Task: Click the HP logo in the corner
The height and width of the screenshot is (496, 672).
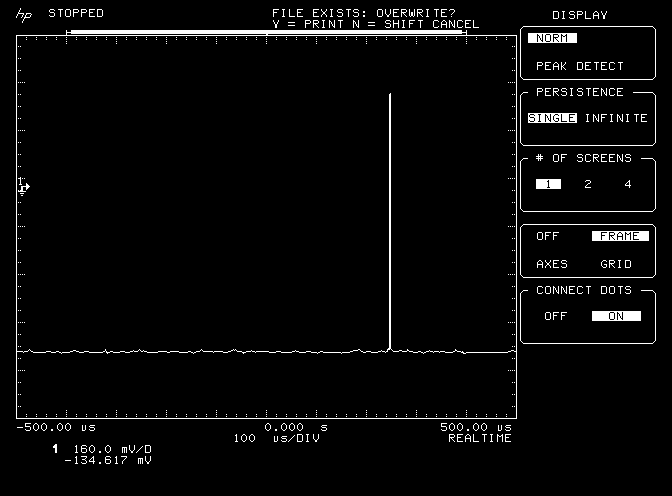Action: (22, 14)
